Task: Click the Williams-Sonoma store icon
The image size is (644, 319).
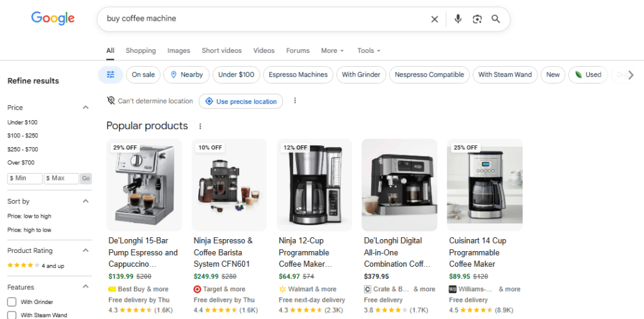Action: click(453, 289)
